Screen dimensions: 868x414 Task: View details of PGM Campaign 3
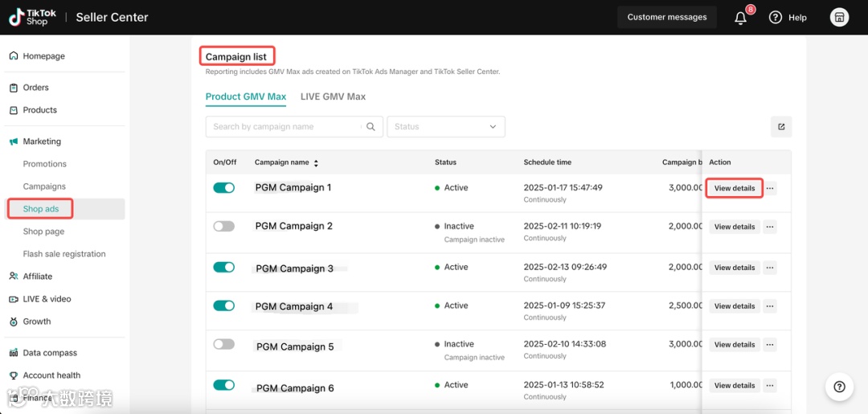735,268
